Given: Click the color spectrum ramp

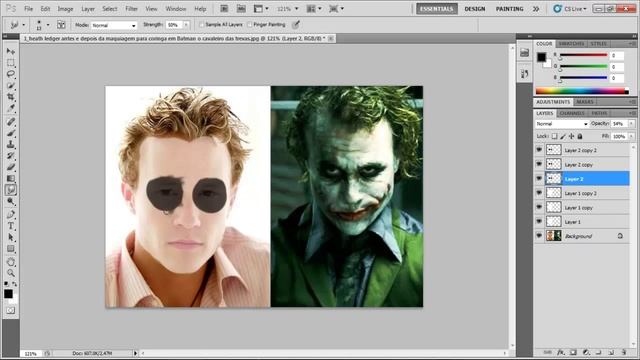Looking at the screenshot, I should click(x=582, y=91).
